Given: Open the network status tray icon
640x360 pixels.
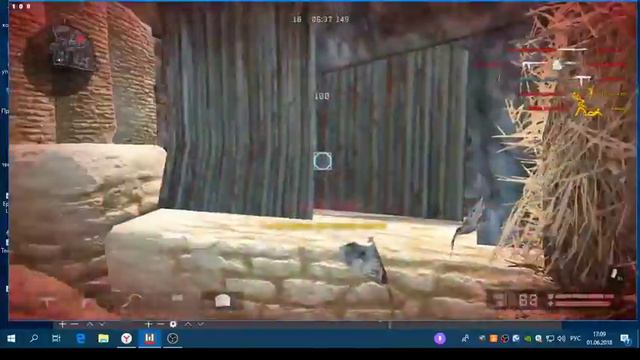Looking at the screenshot, I should (550, 338).
